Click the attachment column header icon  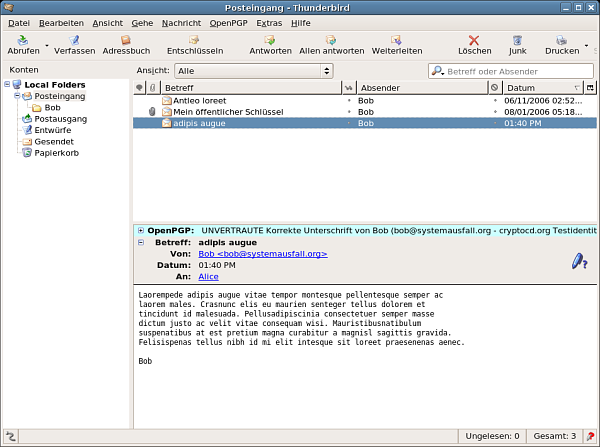point(153,88)
